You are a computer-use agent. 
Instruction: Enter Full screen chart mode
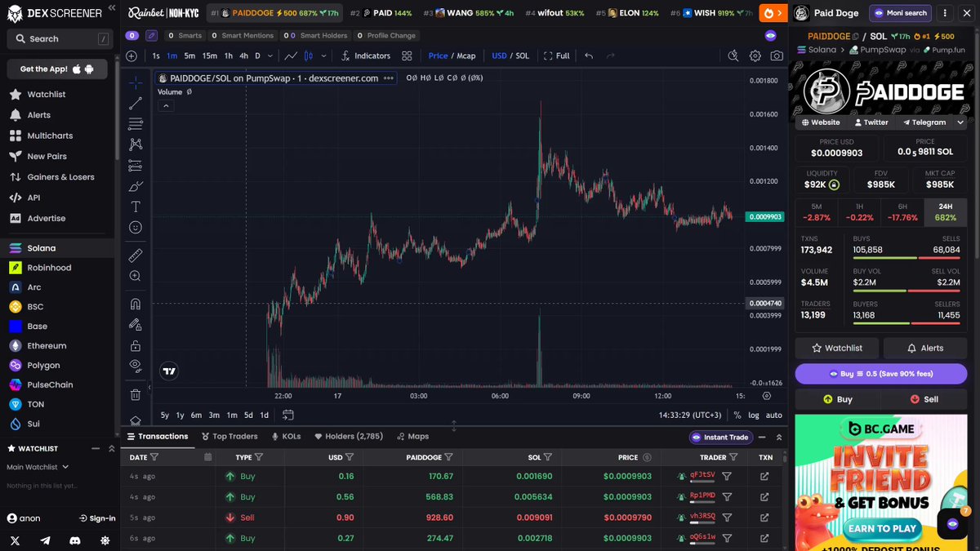click(x=557, y=56)
